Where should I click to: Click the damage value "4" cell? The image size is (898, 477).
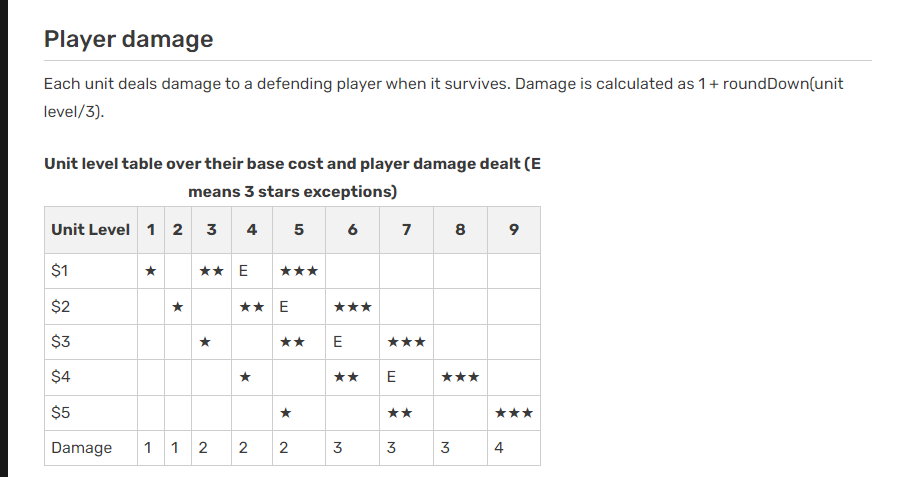[x=499, y=448]
